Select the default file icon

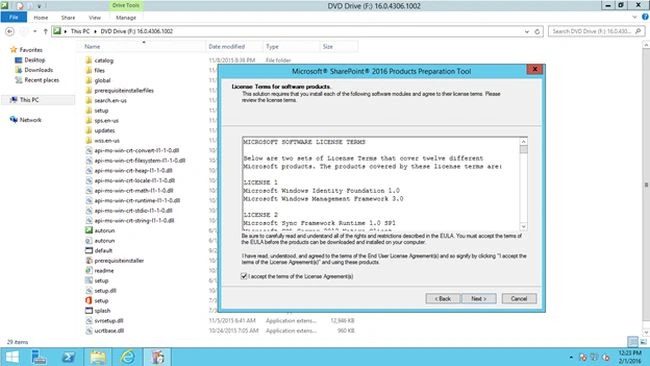click(x=89, y=250)
